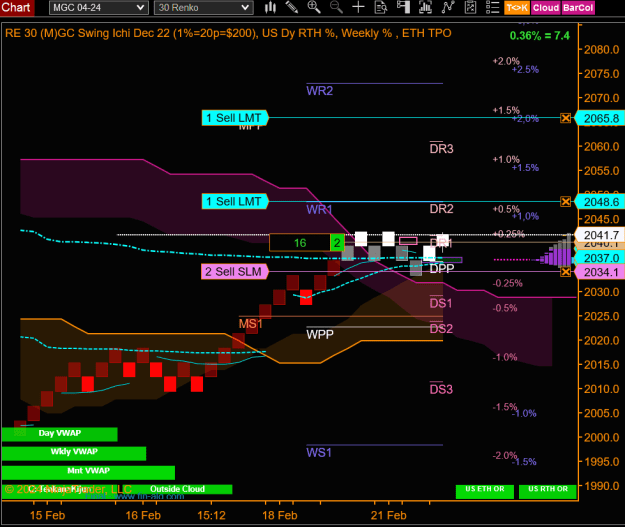
Task: Select the crosshair cursor icon
Action: point(358,7)
